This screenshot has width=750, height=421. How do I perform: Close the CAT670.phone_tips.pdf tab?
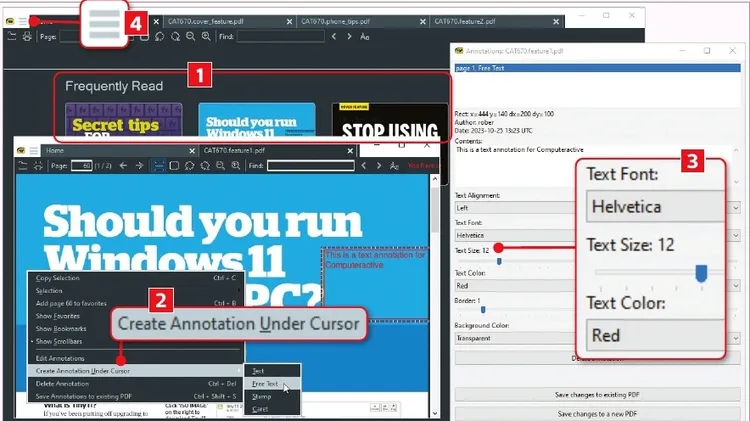[423, 22]
